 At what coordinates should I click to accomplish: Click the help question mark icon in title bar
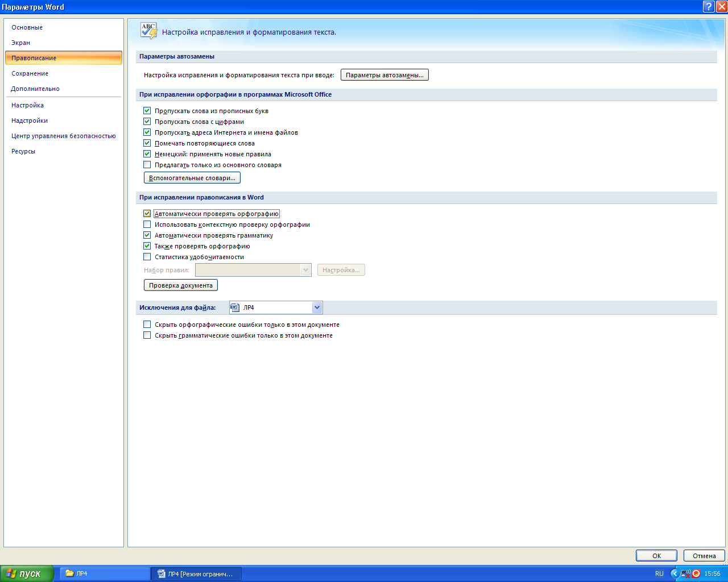[x=709, y=7]
